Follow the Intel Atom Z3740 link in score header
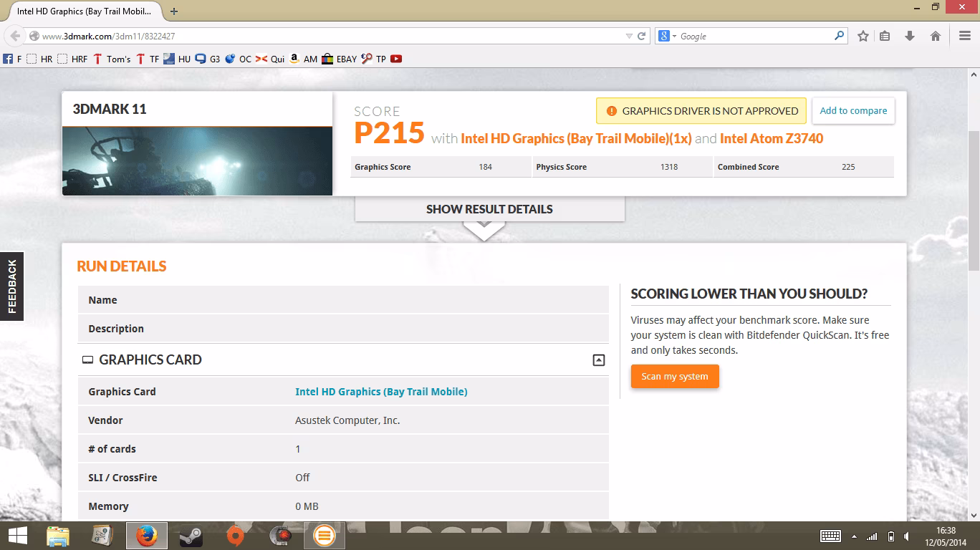This screenshot has width=980, height=550. [772, 138]
